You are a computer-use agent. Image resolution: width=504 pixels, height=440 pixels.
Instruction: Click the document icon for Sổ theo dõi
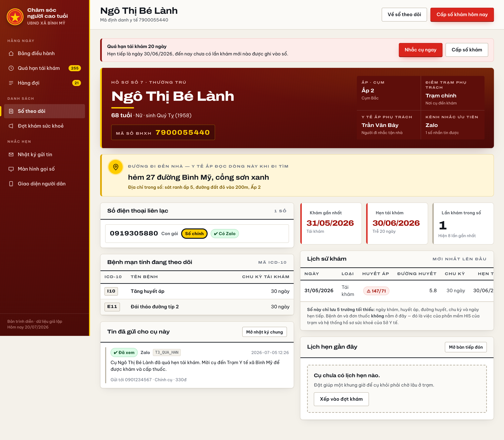[11, 111]
